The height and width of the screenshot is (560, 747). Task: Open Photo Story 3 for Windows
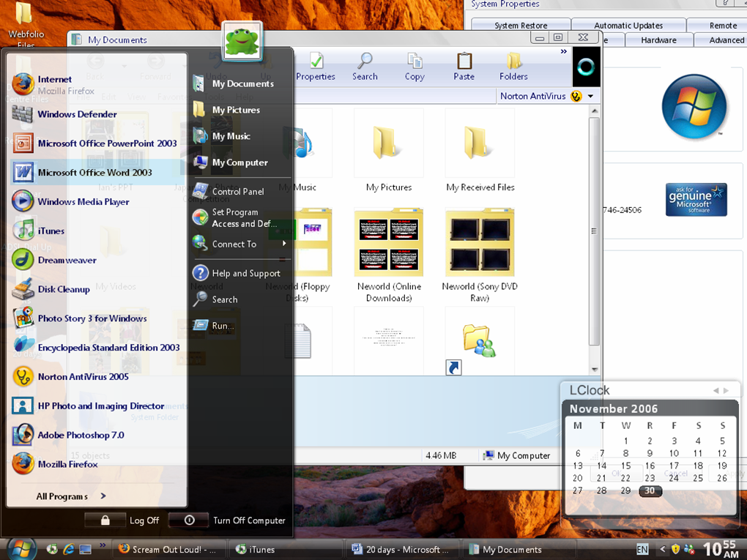(x=79, y=318)
